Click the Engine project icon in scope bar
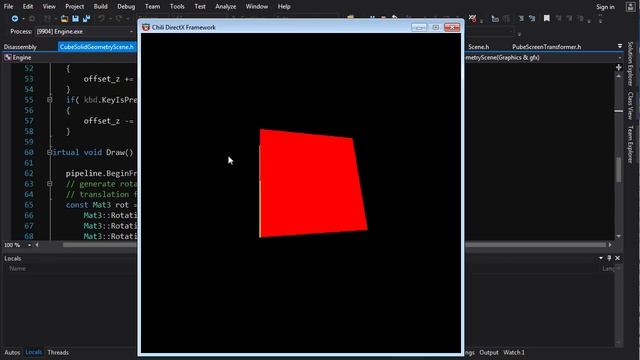The image size is (640, 360). (8, 58)
